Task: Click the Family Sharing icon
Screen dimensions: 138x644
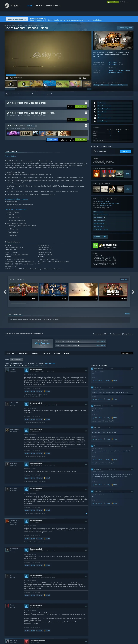Action: pyautogui.click(x=95, y=121)
